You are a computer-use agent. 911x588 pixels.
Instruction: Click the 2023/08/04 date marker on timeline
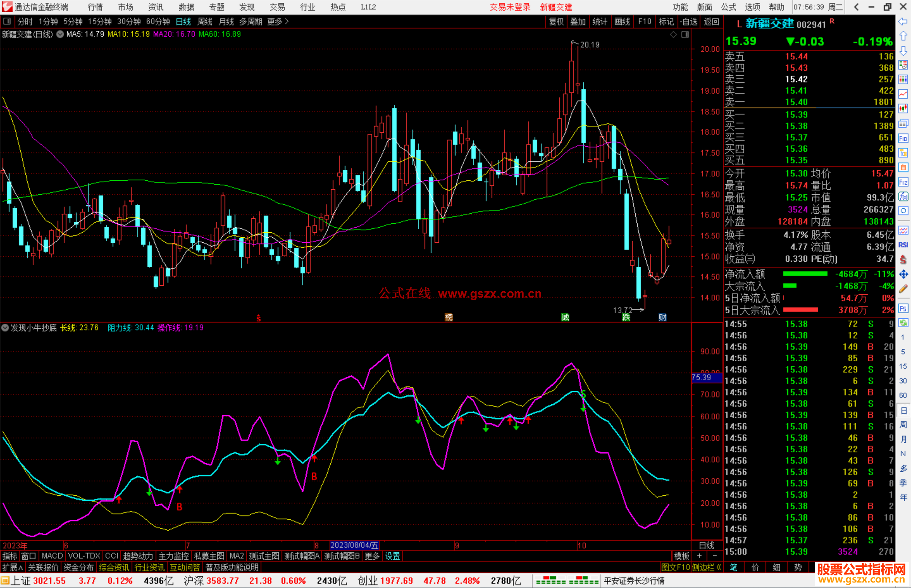354,545
